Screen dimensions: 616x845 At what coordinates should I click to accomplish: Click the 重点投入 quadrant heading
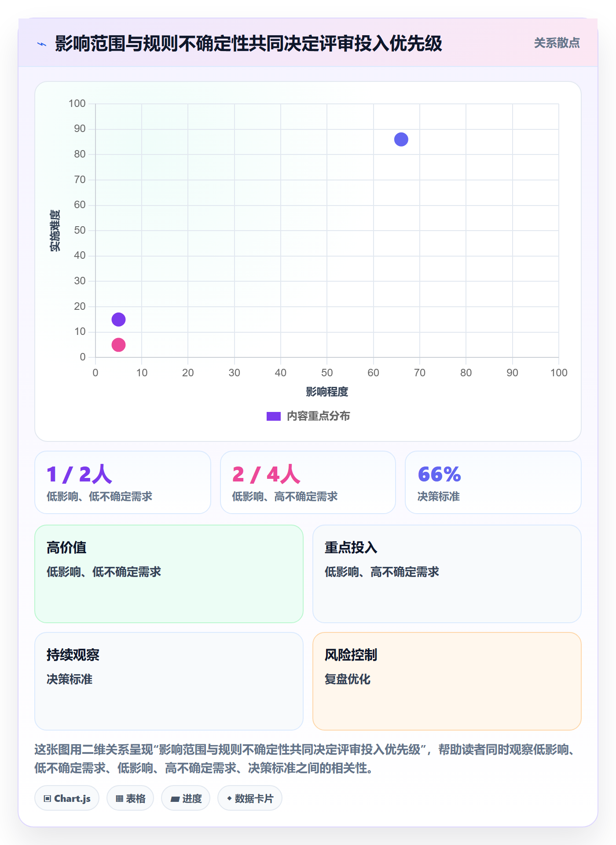point(351,547)
